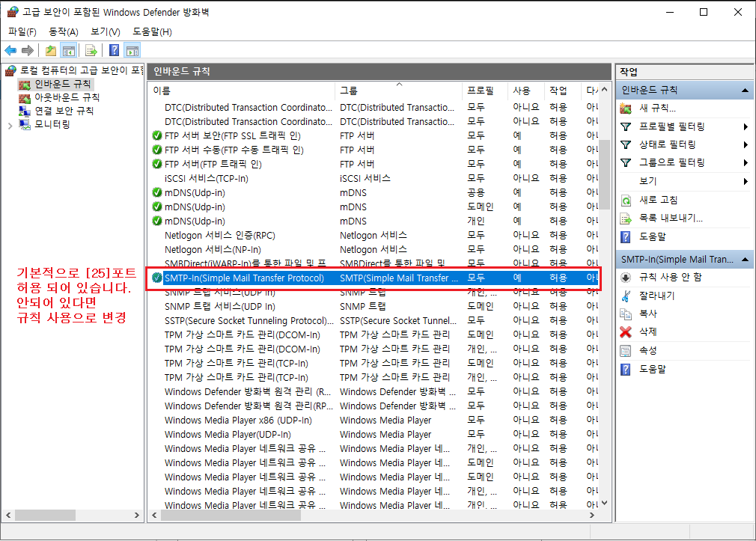Sort rules by 그룹 column header
The width and height of the screenshot is (756, 541).
coord(398,91)
